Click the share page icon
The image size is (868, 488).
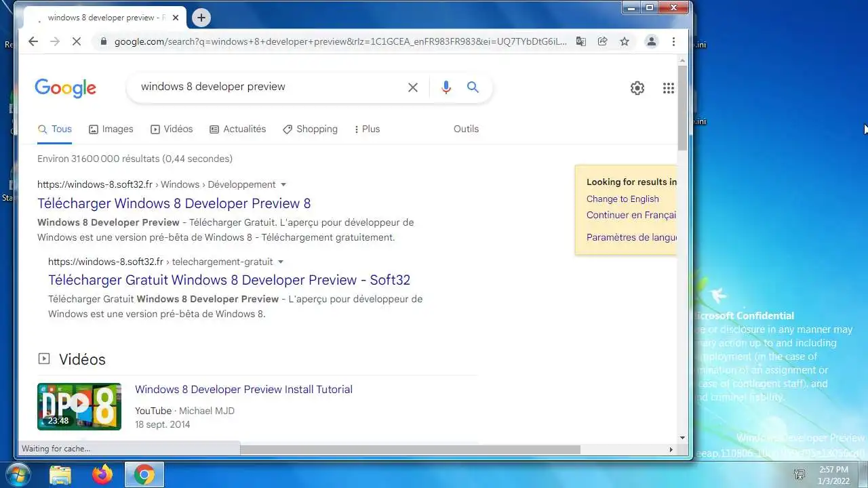coord(602,41)
